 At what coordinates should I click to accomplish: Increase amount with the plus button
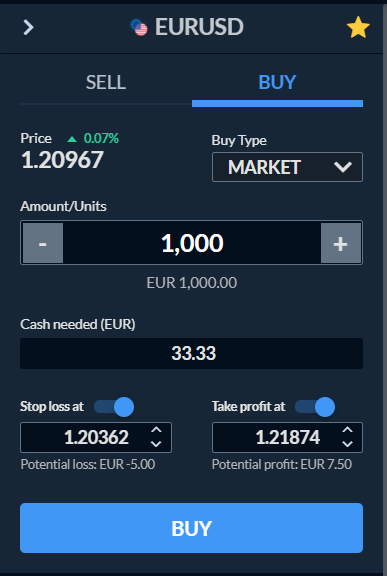click(x=341, y=243)
